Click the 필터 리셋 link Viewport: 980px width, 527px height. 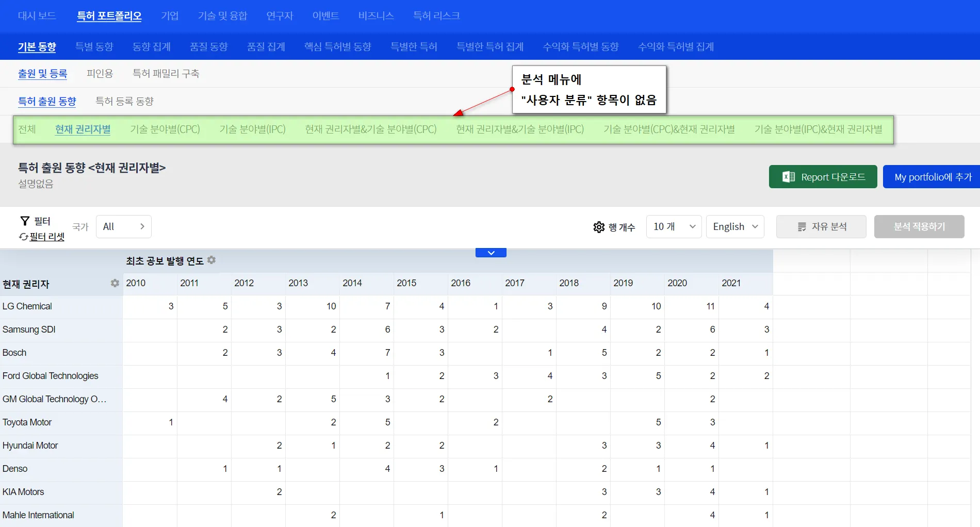[x=47, y=237]
